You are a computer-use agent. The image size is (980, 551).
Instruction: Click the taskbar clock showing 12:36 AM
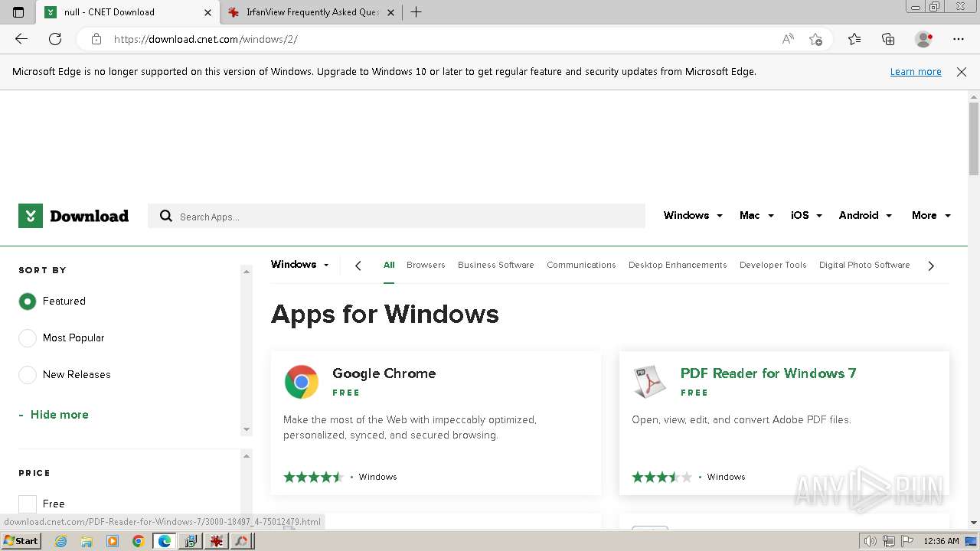941,541
